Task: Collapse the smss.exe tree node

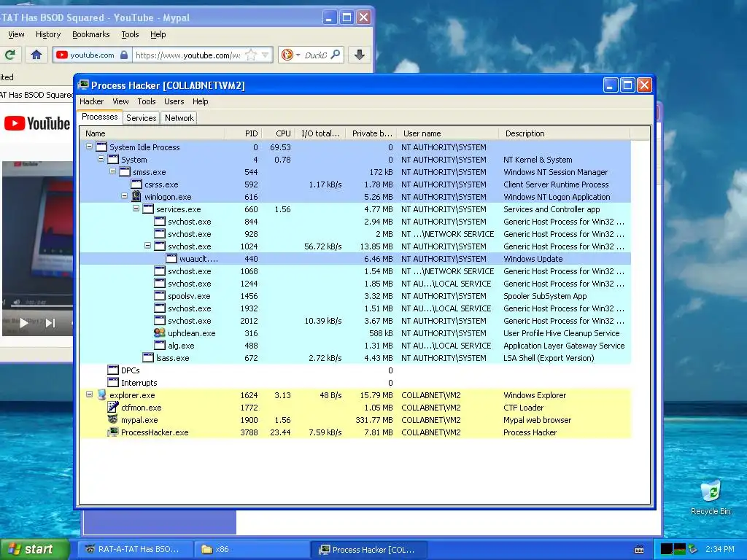Action: tap(112, 171)
